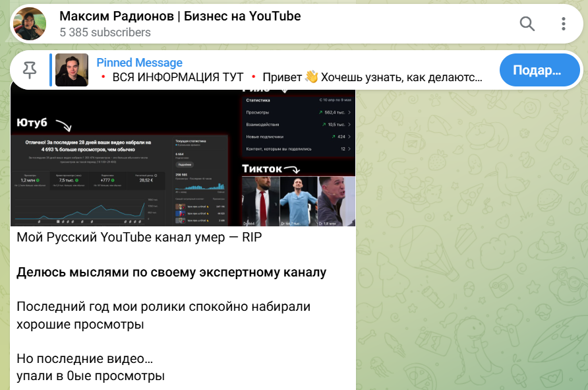Click text 'Последний год мои ролики спокойно набирали'
The height and width of the screenshot is (390, 588).
coord(163,307)
